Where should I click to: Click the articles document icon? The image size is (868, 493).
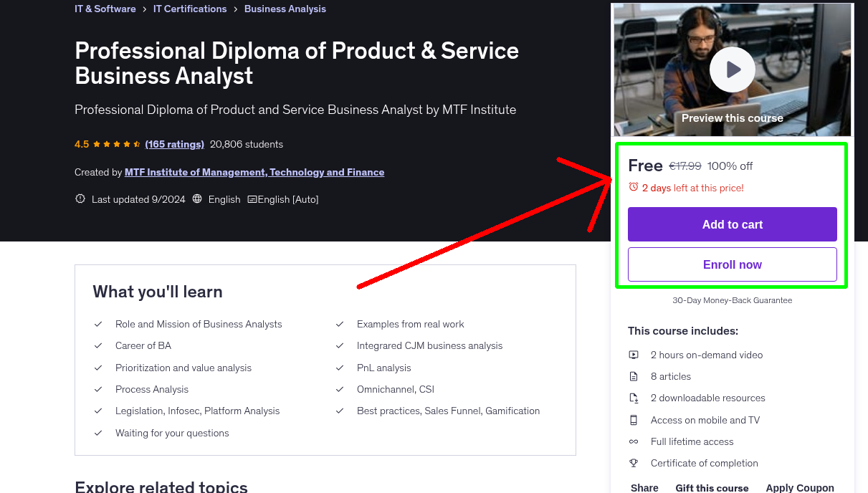(x=634, y=376)
